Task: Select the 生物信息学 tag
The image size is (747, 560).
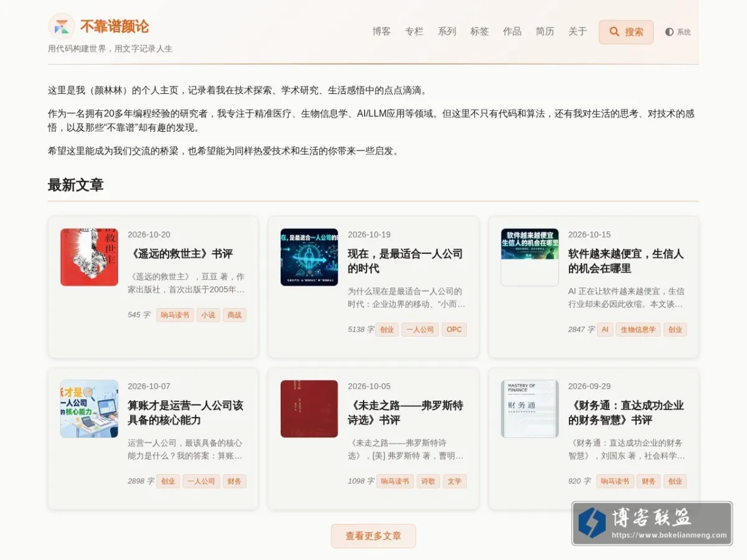Action: click(x=638, y=330)
